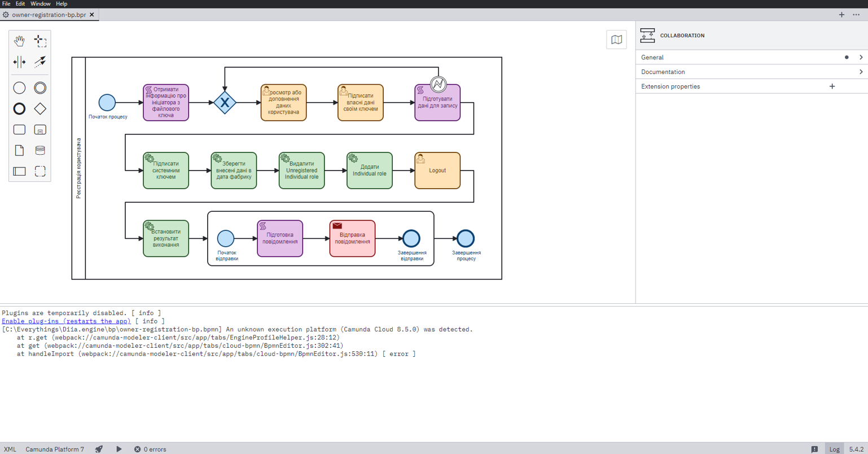Screen dimensions: 868x454
Task: Choose the gateway diamond from palette
Action: point(40,109)
